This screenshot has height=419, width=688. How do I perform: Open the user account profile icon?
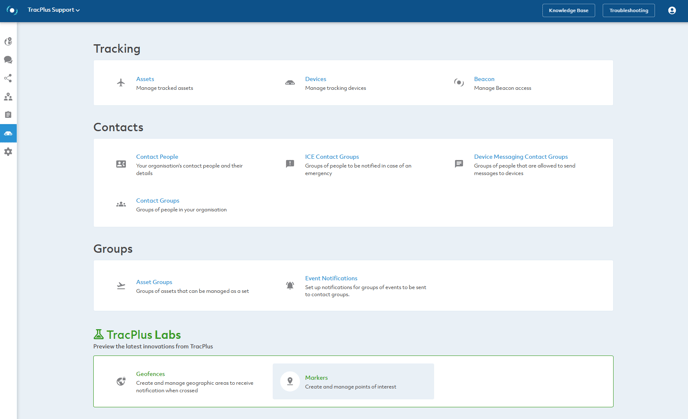pos(672,10)
